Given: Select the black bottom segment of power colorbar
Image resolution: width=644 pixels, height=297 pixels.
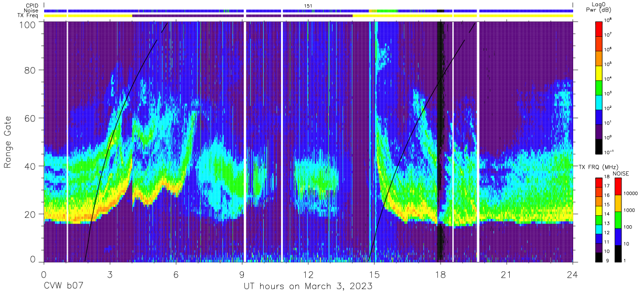Looking at the screenshot, I should pos(599,146).
